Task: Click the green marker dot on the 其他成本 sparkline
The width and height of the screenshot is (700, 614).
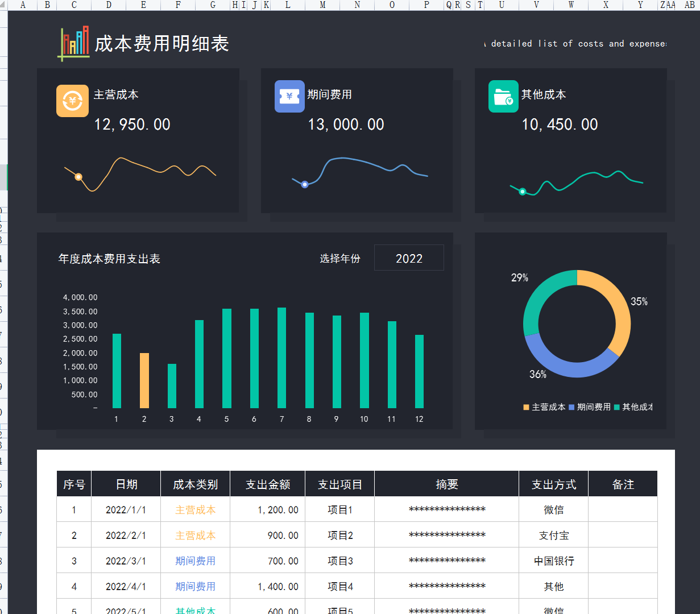Action: coord(523,191)
